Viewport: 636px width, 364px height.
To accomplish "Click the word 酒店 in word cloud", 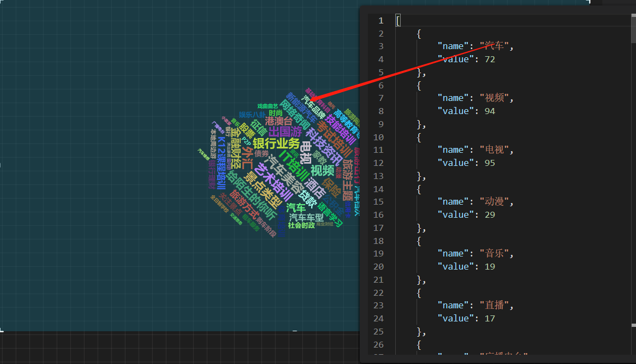I will point(314,188).
